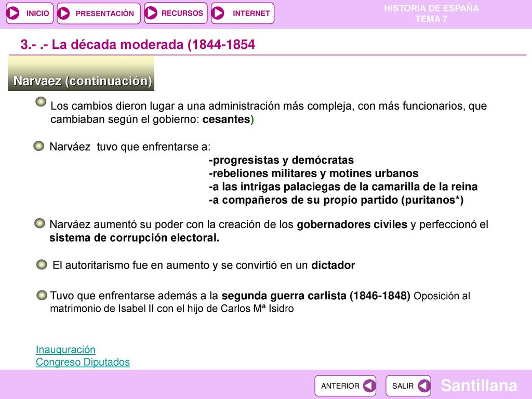Click the line '-progresistas y demócratas'

click(281, 160)
